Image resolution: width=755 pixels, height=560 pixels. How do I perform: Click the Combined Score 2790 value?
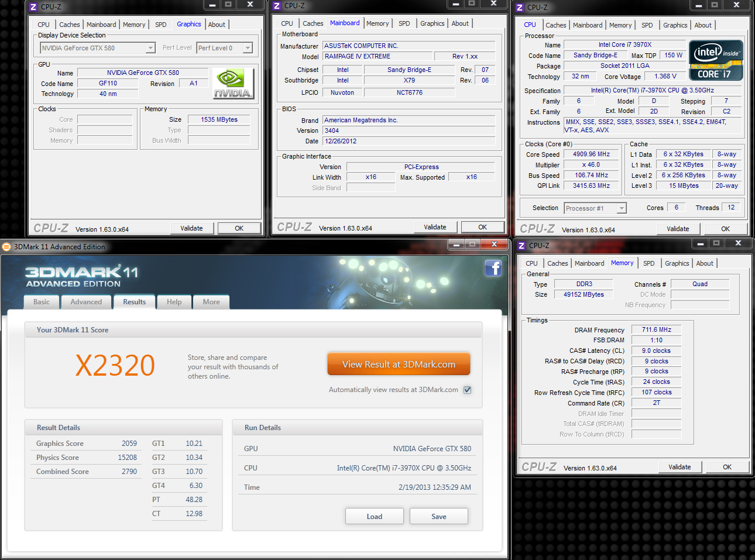pyautogui.click(x=129, y=472)
